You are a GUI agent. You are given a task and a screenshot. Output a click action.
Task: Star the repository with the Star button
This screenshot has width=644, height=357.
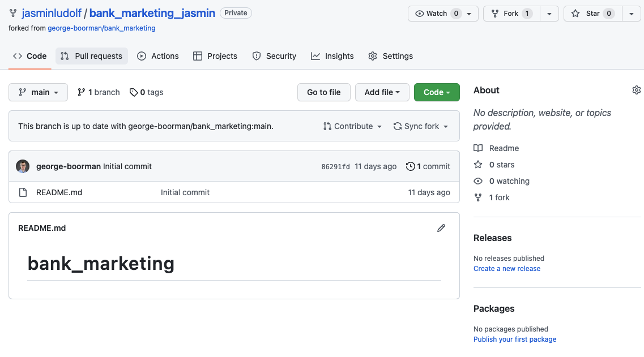[593, 14]
